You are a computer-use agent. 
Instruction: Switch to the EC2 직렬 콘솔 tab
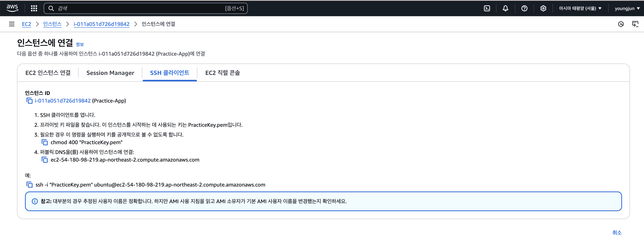[222, 73]
